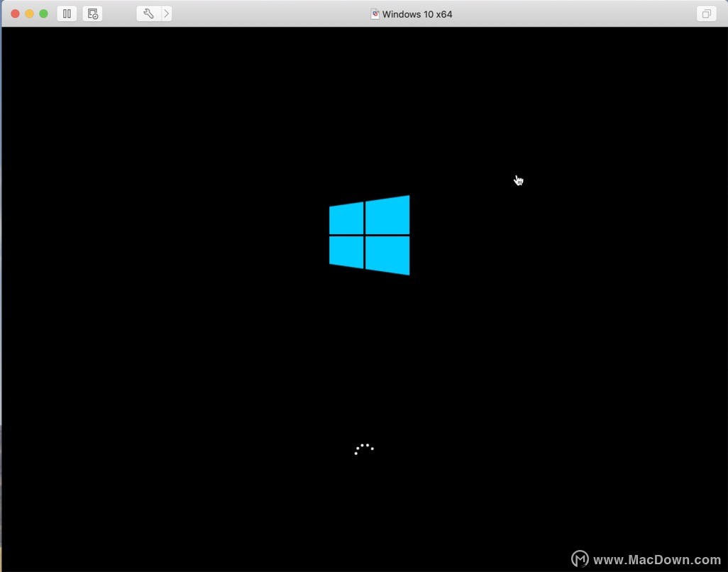Enter Unity view using the top-right icon
The image size is (728, 572).
click(706, 14)
